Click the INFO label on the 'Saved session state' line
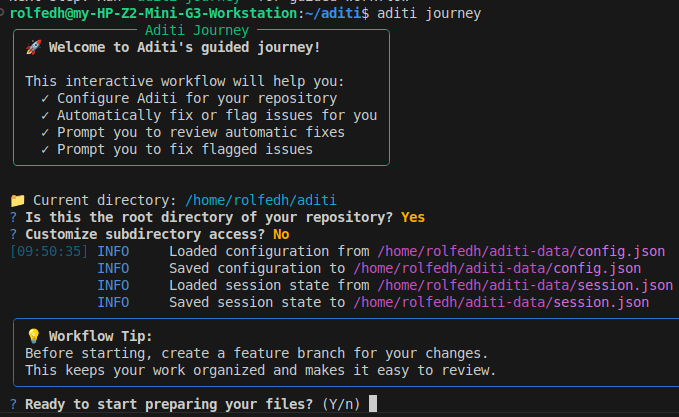This screenshot has width=679, height=417. (113, 302)
